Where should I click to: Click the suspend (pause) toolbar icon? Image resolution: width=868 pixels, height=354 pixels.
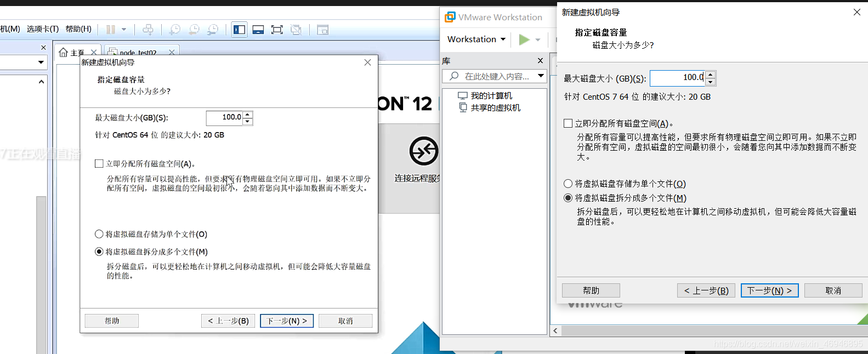coord(111,30)
